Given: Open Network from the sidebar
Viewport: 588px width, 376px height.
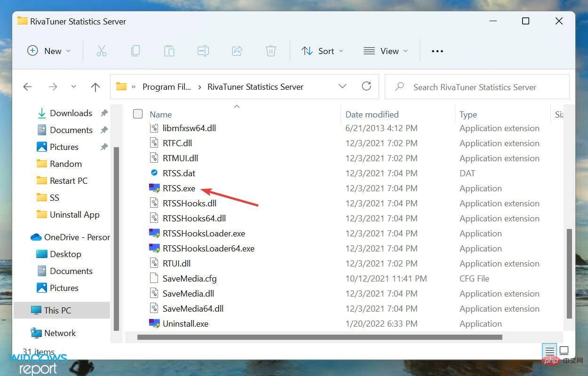Looking at the screenshot, I should pyautogui.click(x=60, y=333).
